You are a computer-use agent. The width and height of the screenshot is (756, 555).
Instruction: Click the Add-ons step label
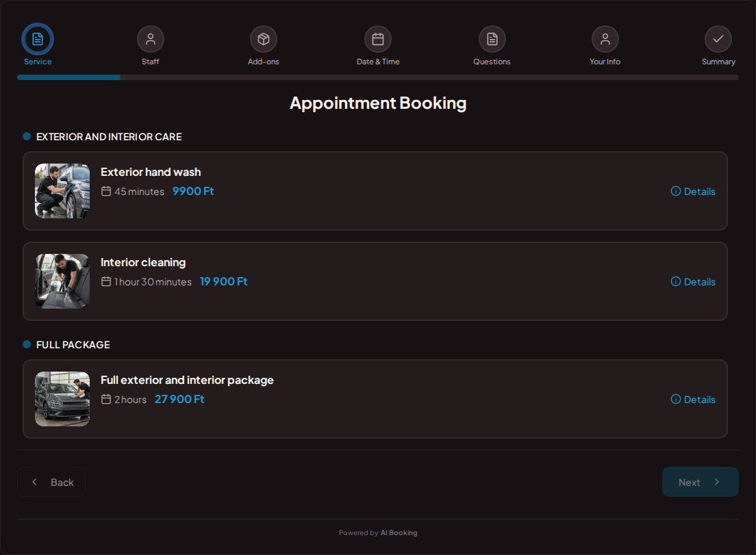coord(263,62)
